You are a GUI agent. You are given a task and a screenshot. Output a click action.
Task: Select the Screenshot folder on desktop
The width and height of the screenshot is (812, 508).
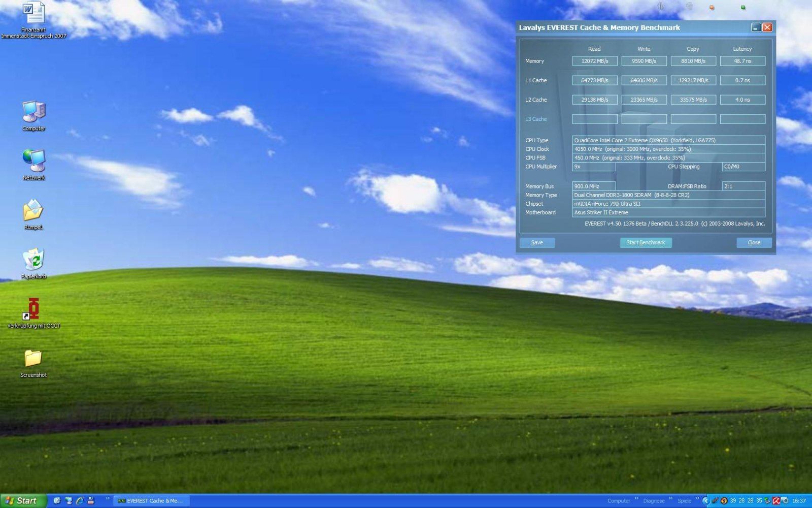[x=33, y=363]
